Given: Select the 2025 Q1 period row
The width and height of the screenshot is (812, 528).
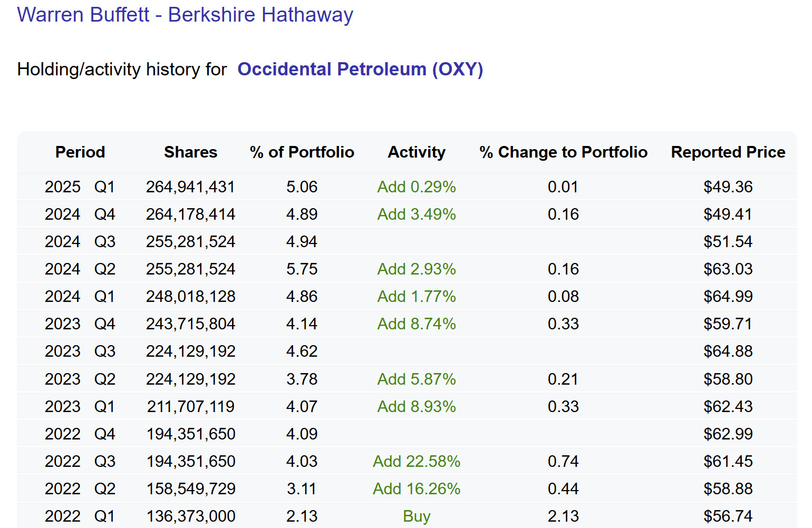Looking at the screenshot, I should (80, 187).
